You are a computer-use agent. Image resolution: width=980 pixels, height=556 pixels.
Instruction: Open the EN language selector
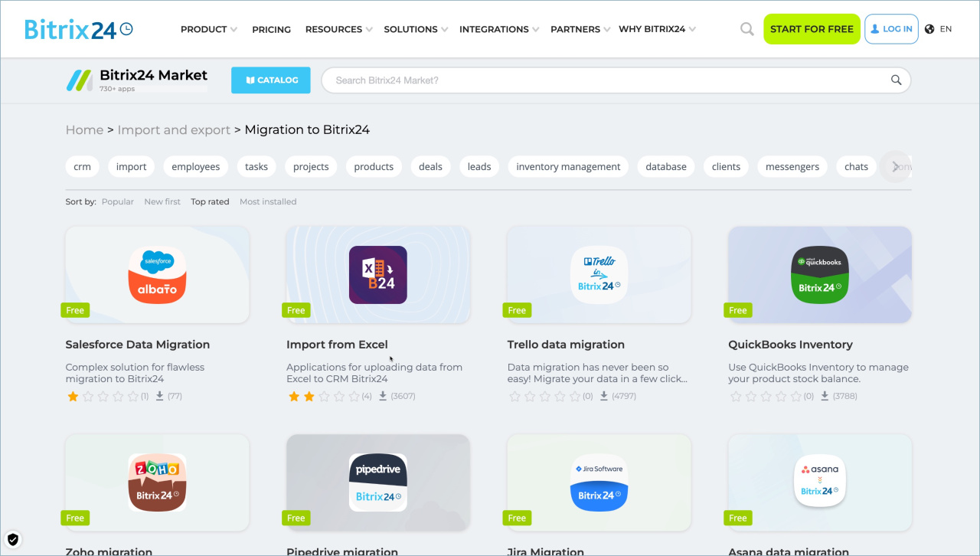tap(946, 29)
